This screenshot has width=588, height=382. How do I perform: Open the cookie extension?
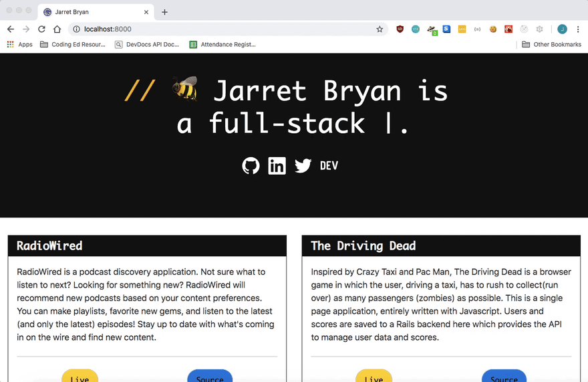(x=493, y=29)
